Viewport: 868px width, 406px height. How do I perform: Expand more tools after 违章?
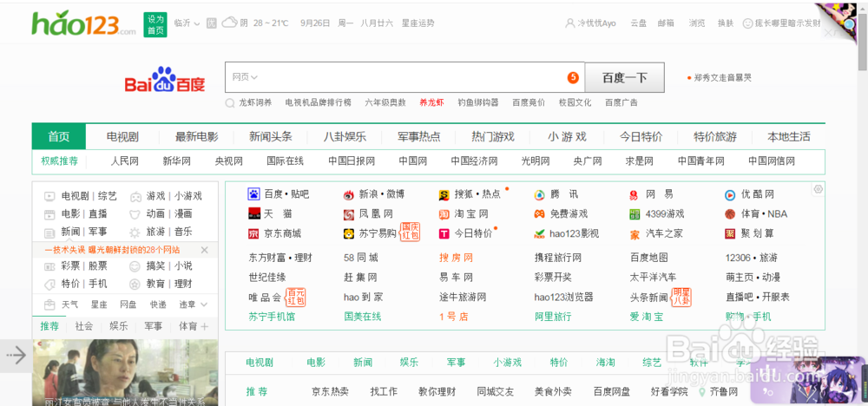pyautogui.click(x=204, y=304)
